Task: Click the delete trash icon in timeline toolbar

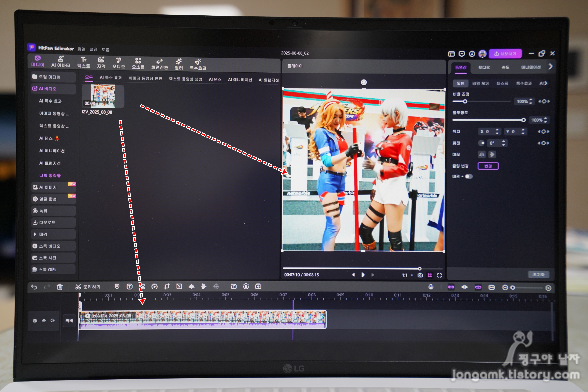Action: [x=60, y=287]
